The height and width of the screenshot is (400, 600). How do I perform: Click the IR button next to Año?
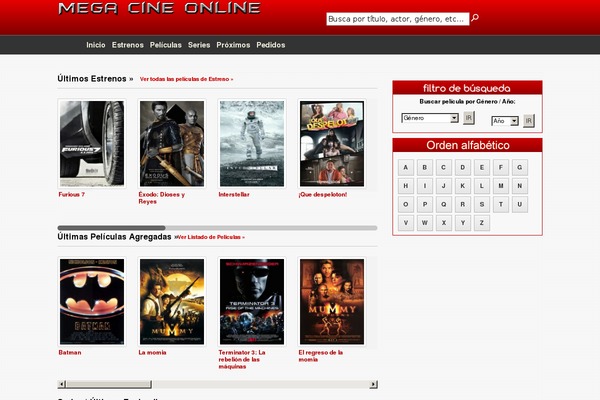pos(528,121)
